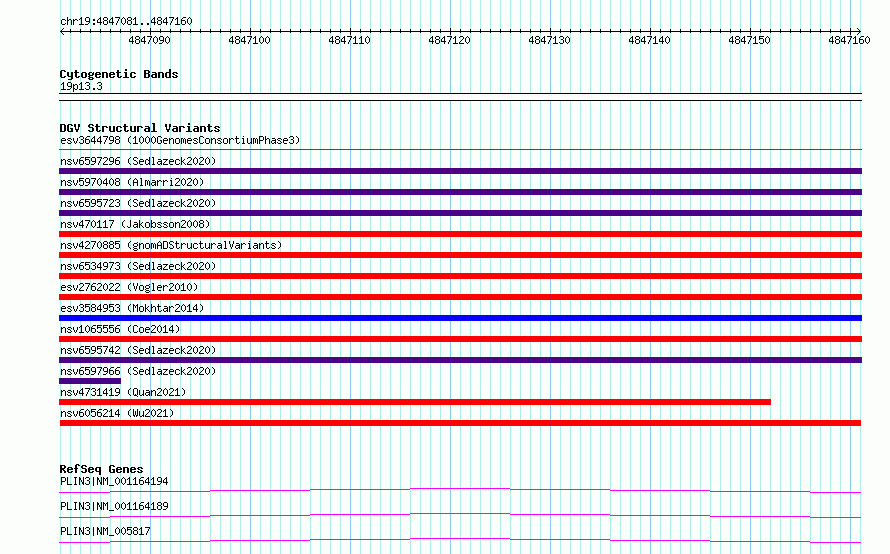Select variant label nsv6056214 (Wu2021)
Image resolution: width=890 pixels, height=554 pixels.
point(117,413)
